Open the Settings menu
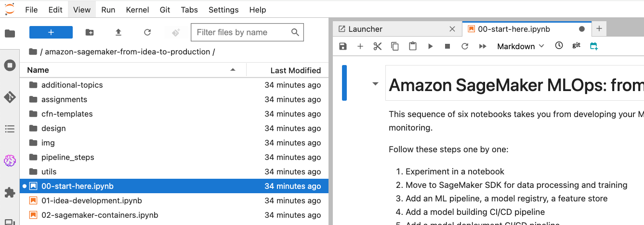 [x=223, y=10]
